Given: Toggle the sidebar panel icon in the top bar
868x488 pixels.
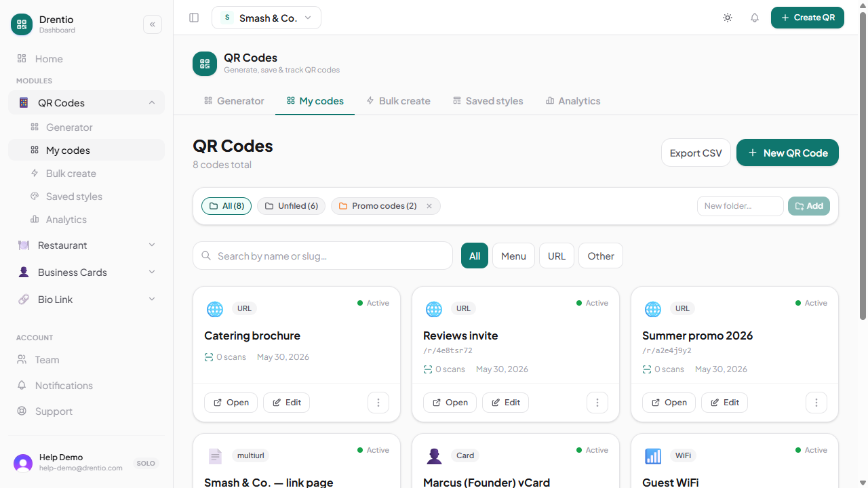Looking at the screenshot, I should pyautogui.click(x=194, y=18).
